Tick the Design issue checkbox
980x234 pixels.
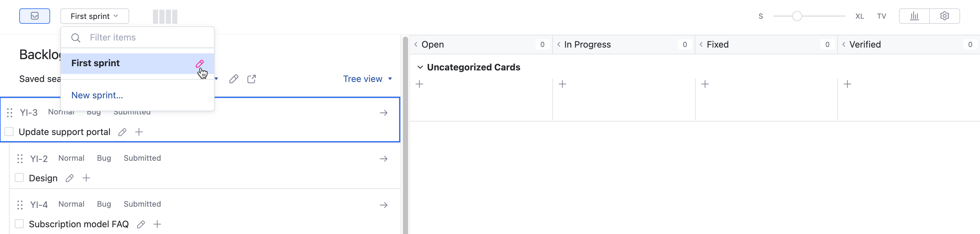[x=19, y=178]
